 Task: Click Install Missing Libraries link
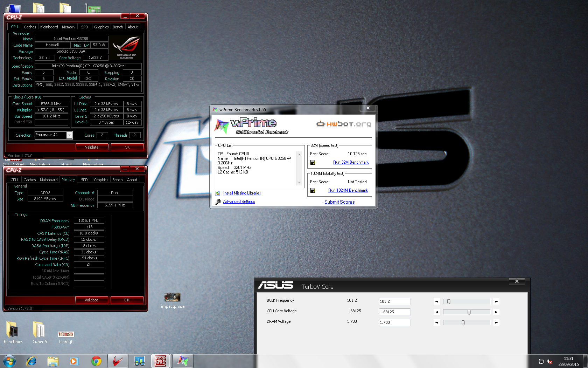[x=242, y=193]
